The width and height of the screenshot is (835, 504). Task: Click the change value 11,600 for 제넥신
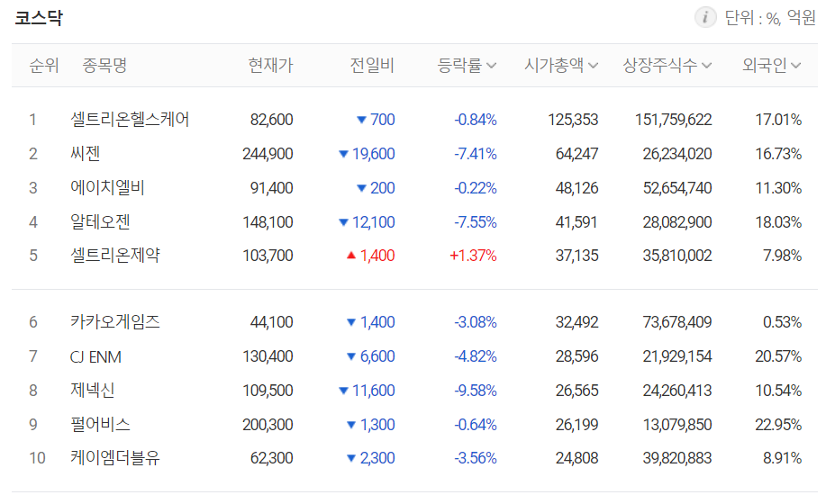[373, 391]
